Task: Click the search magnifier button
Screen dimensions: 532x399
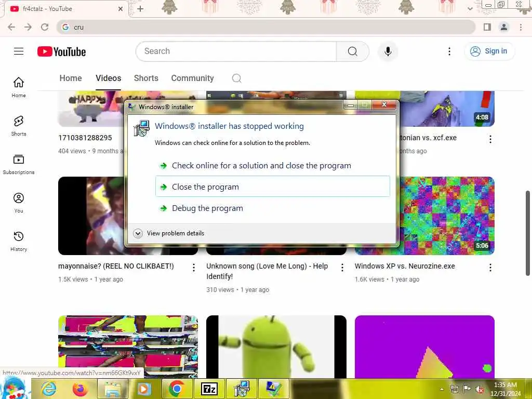Action: (x=353, y=51)
